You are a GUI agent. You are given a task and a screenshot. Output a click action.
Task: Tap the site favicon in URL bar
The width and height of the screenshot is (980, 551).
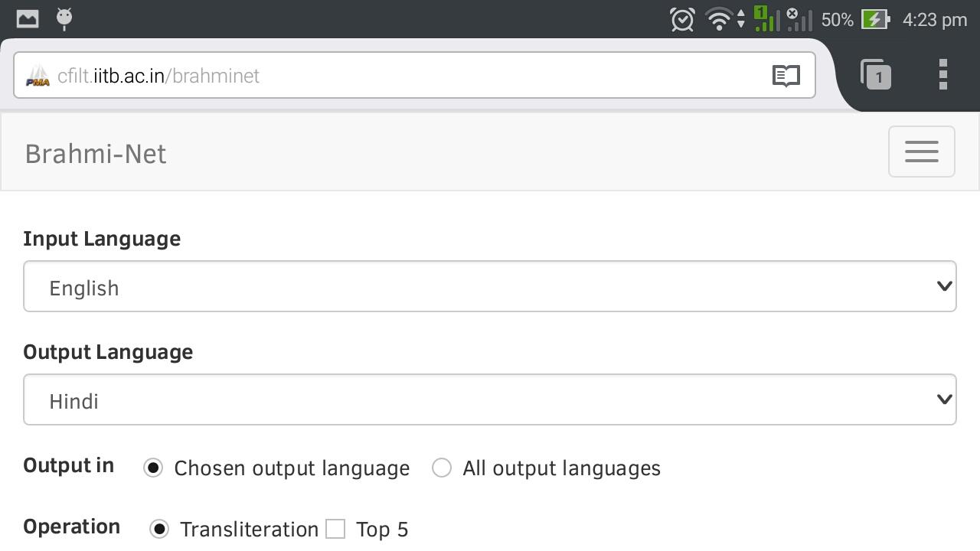(x=38, y=76)
